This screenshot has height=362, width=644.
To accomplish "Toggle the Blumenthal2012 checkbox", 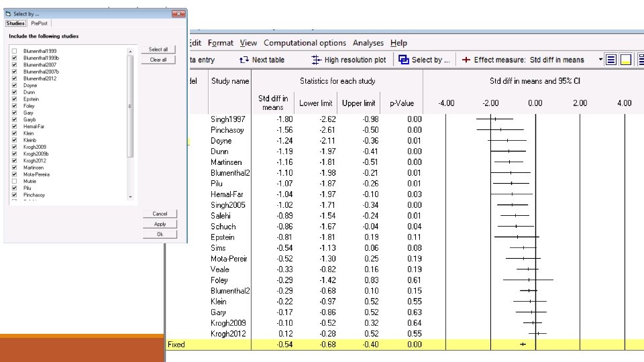I will 14,78.
